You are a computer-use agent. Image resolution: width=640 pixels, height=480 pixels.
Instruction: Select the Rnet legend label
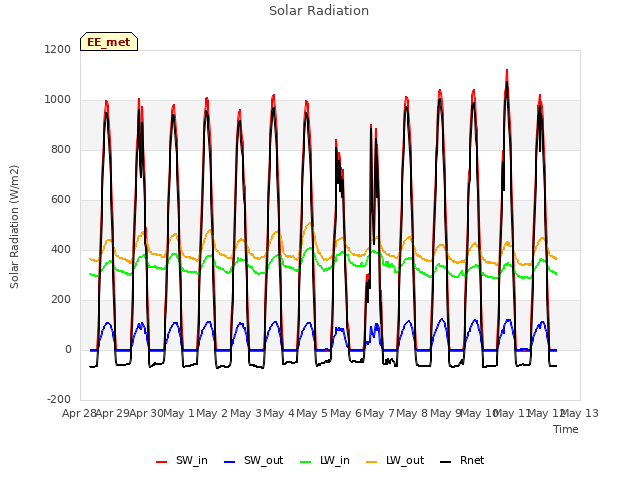point(472,460)
